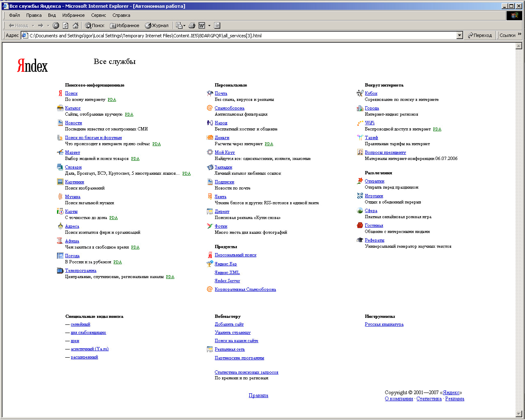The height and width of the screenshot is (420, 525).
Task: Click the icon beside Города
Action: click(360, 108)
